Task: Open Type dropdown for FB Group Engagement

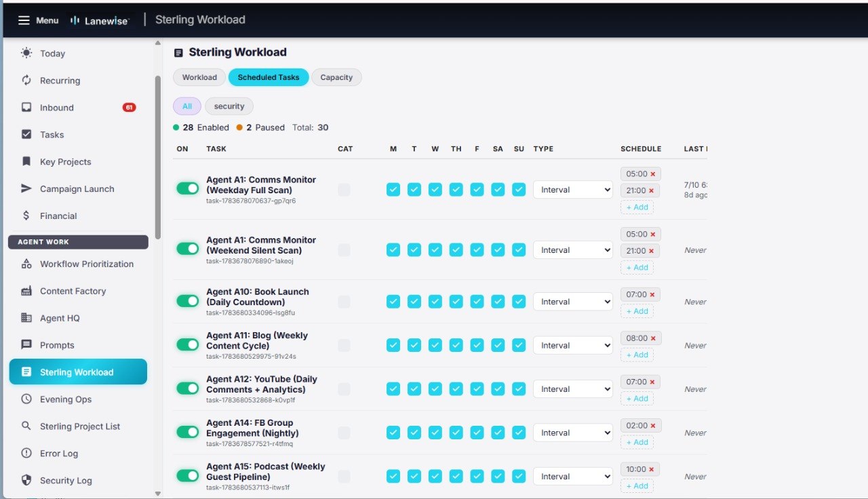Action: [x=573, y=433]
